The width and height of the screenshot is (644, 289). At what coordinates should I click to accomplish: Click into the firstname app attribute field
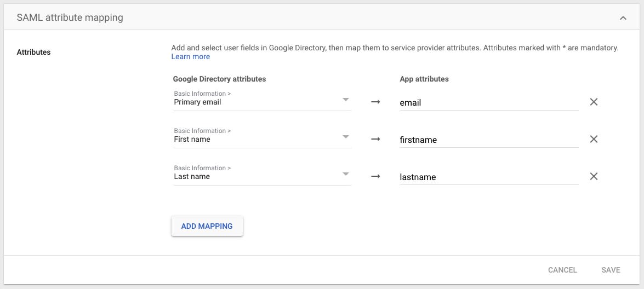click(x=488, y=140)
